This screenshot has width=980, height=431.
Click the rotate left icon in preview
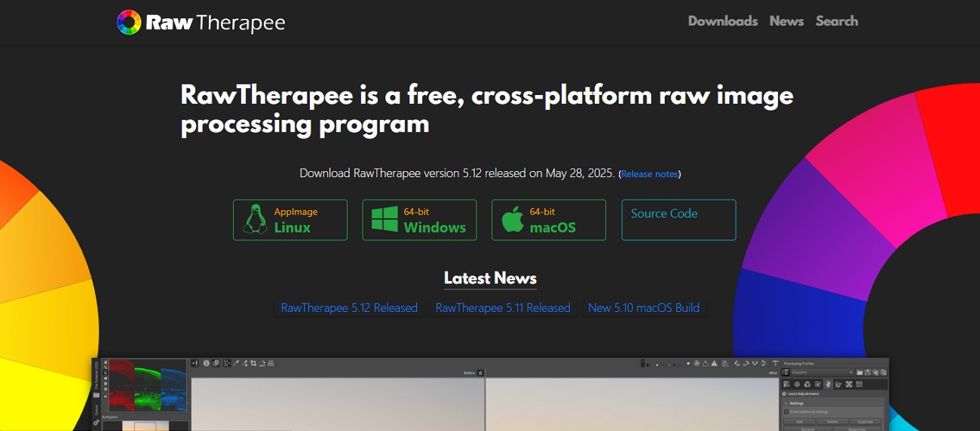click(x=737, y=363)
